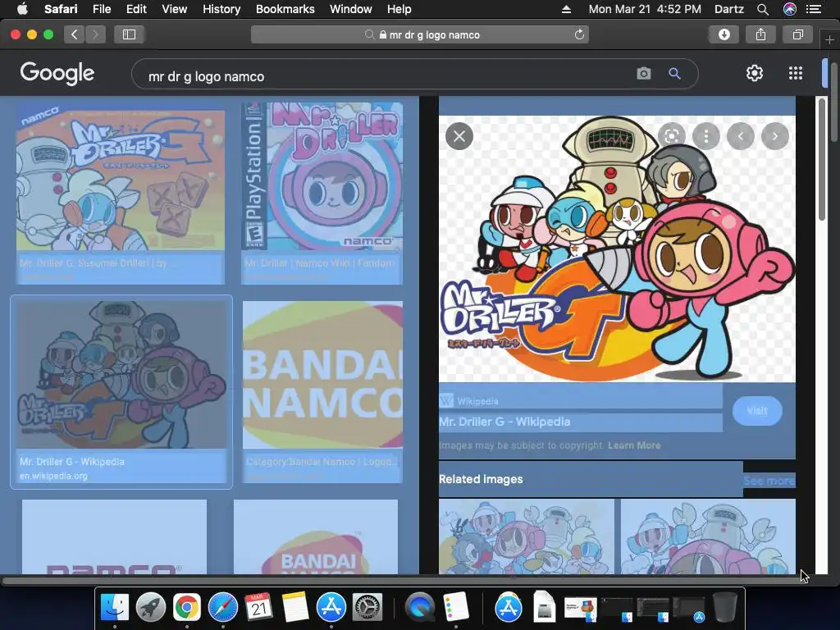The image size is (840, 630).
Task: Open Notes from the Dock
Action: pyautogui.click(x=294, y=608)
